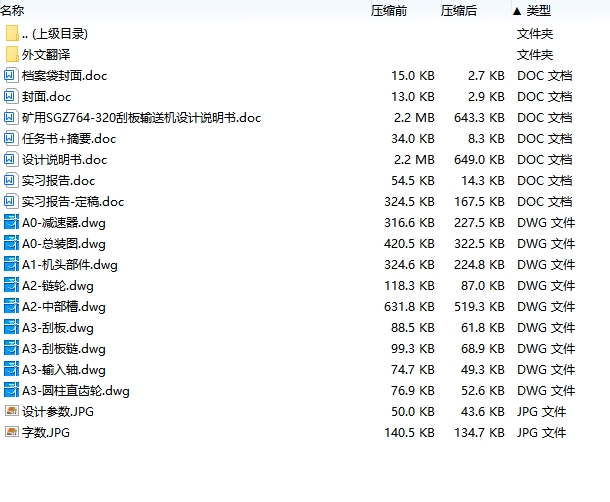Screen dimensions: 610x502
Task: Select the file name 字数.JPG
Action: point(46,432)
